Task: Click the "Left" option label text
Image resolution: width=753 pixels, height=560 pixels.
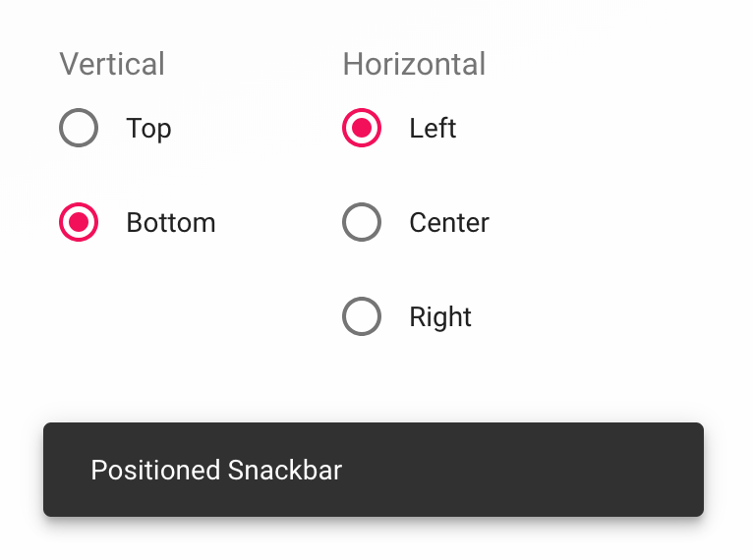Action: (433, 129)
